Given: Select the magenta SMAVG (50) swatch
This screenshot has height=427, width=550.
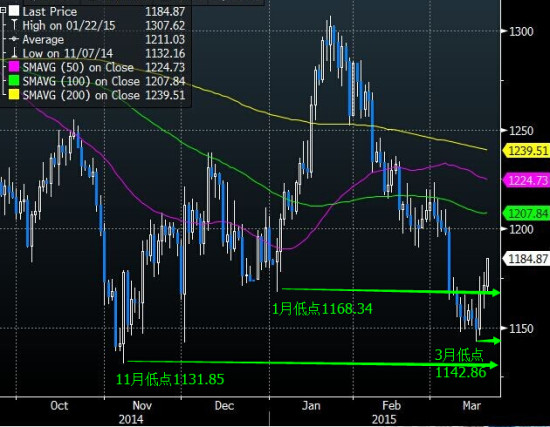Looking at the screenshot, I should coord(14,67).
